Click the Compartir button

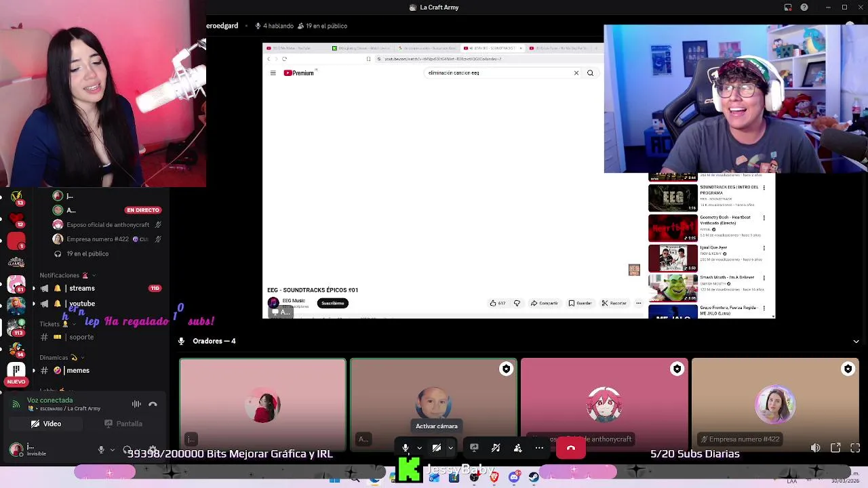pyautogui.click(x=545, y=303)
